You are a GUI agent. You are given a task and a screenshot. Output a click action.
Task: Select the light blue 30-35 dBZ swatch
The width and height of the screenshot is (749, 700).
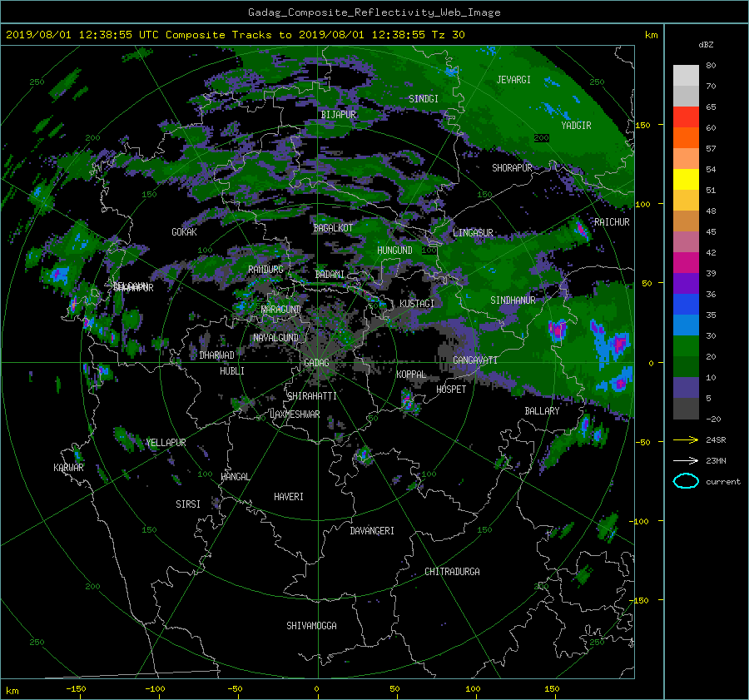[x=686, y=325]
